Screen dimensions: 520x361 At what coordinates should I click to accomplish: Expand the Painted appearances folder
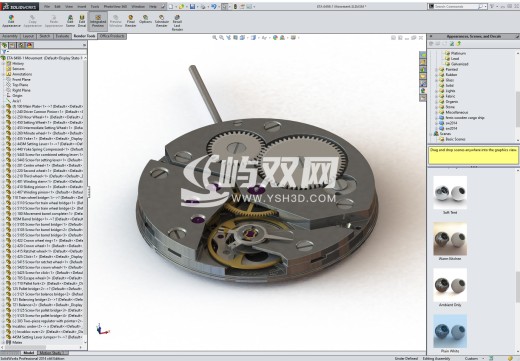click(x=436, y=69)
